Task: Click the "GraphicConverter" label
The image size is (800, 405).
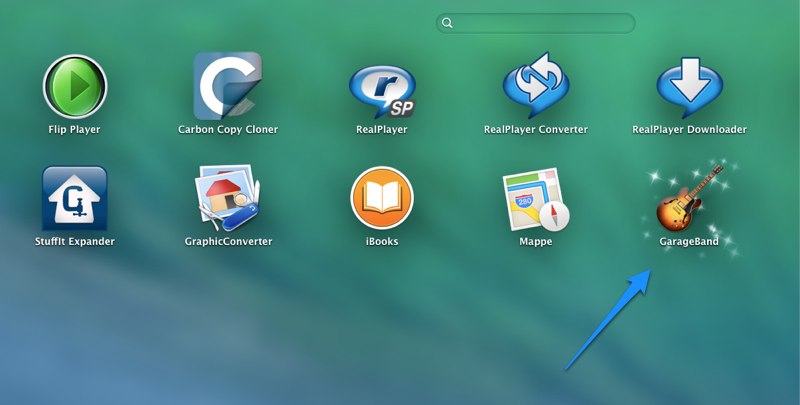Action: (228, 241)
